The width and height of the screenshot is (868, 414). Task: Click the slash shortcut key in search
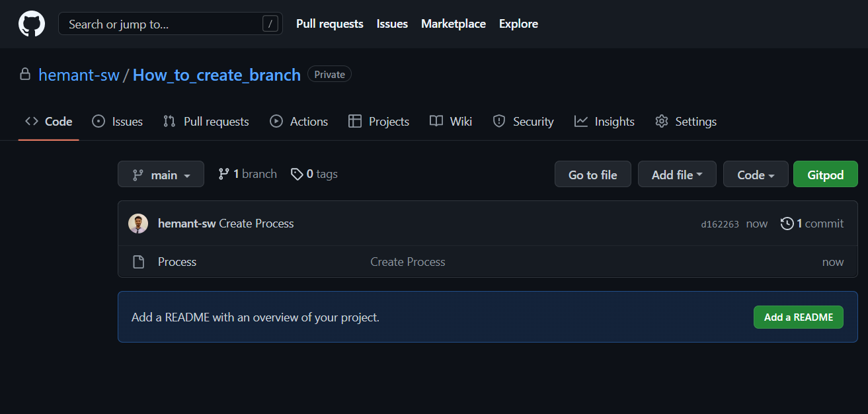click(x=270, y=24)
